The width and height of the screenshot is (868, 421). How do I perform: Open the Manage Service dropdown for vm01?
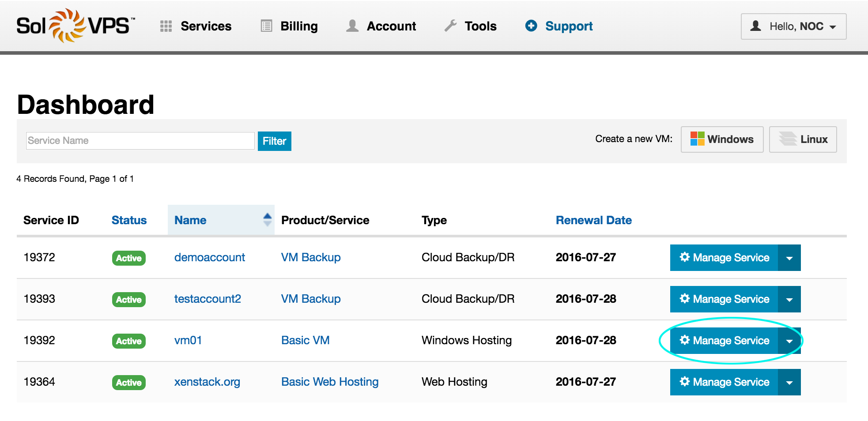coord(789,340)
